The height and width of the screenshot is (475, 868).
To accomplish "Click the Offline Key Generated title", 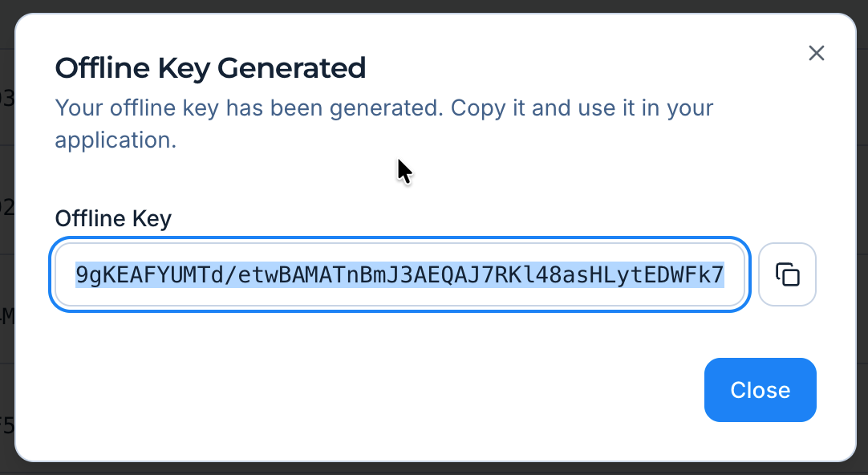I will 210,68.
